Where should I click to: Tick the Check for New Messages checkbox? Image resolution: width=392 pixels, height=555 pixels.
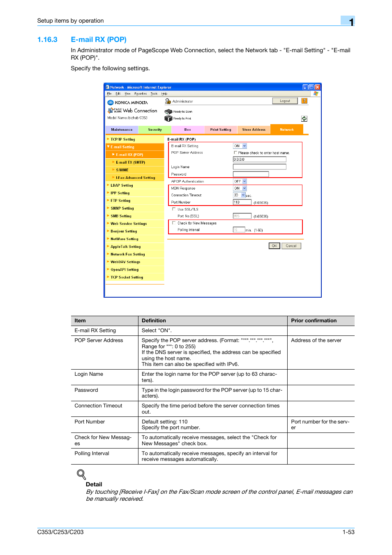(174, 223)
